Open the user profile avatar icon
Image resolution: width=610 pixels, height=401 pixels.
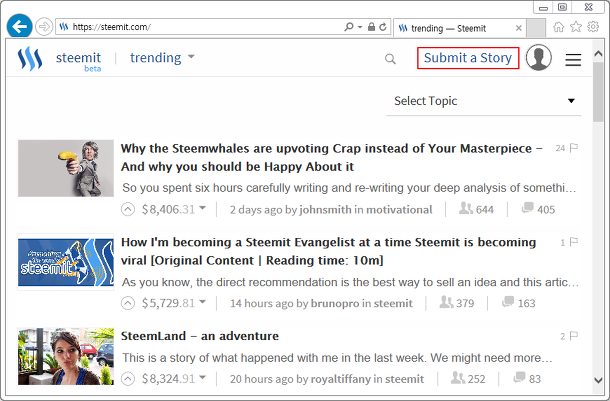pyautogui.click(x=539, y=58)
